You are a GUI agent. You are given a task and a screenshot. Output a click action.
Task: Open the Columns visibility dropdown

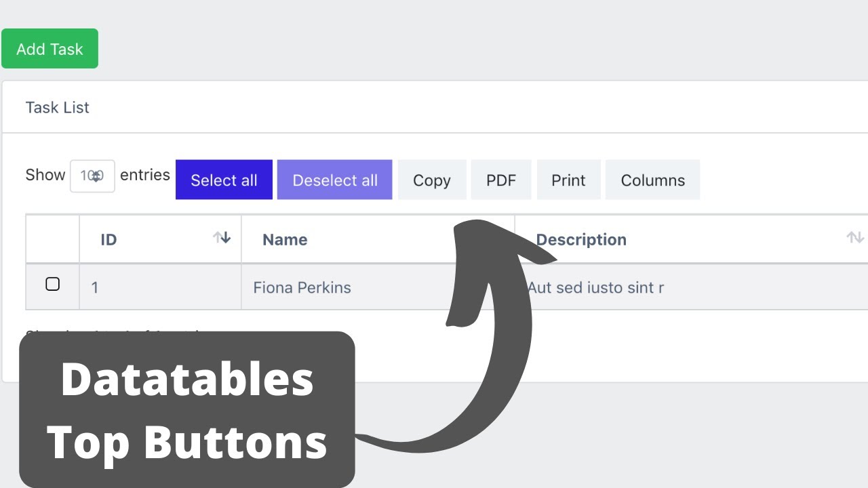point(652,180)
